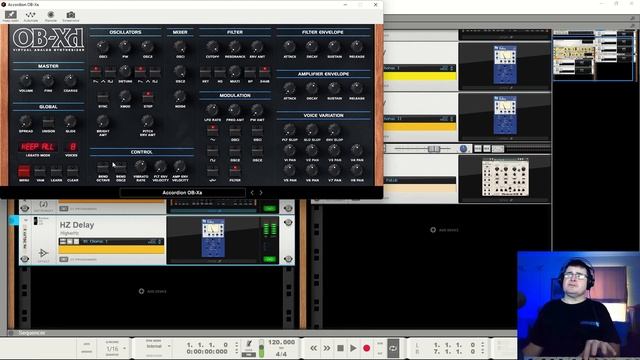This screenshot has width=640, height=360.
Task: Click the 120.000 tempo value
Action: [281, 342]
